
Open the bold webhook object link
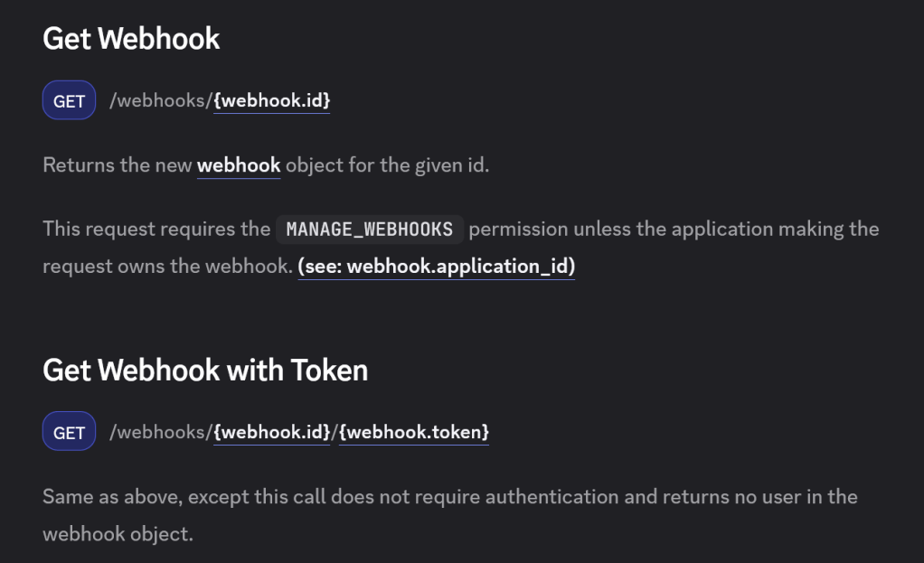coord(239,165)
